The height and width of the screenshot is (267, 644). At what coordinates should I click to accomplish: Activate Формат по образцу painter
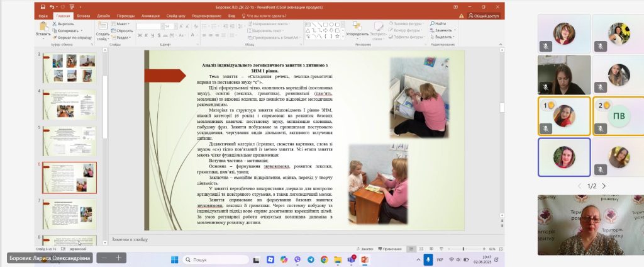[x=72, y=37]
